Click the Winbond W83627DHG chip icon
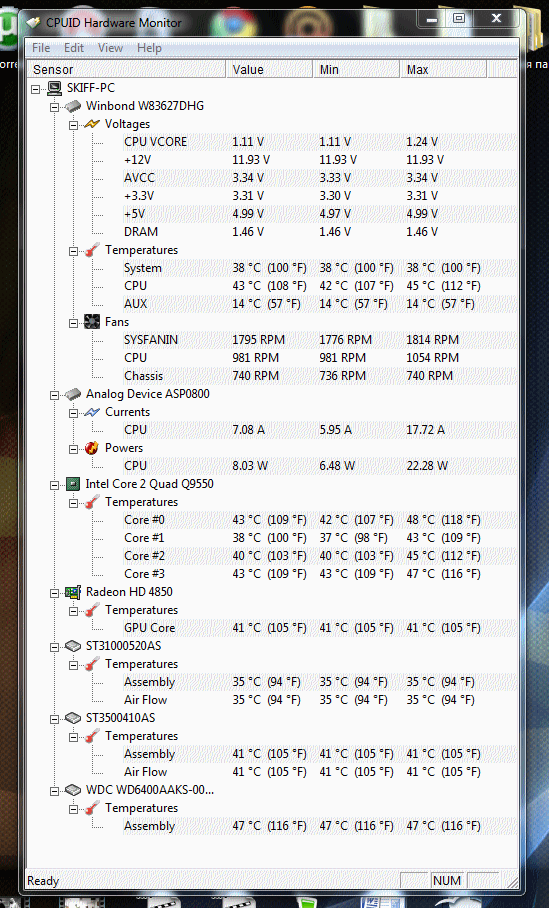The image size is (549, 908). coord(73,106)
